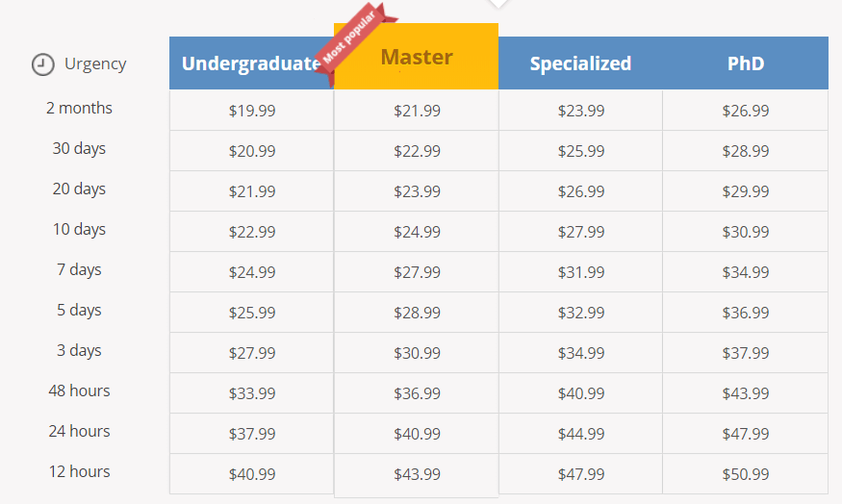This screenshot has height=504, width=842.
Task: Choose the $21.99 Master 2 months price
Action: (417, 110)
